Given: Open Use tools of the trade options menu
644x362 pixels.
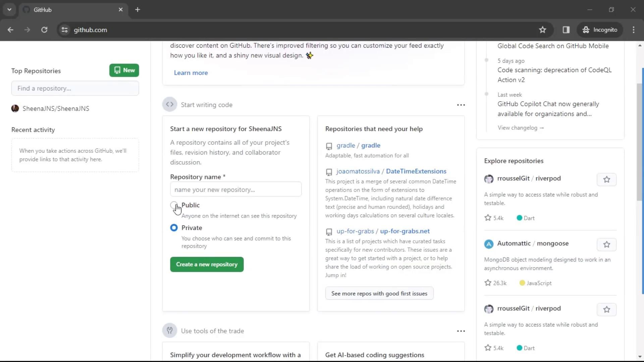Looking at the screenshot, I should coord(461,331).
